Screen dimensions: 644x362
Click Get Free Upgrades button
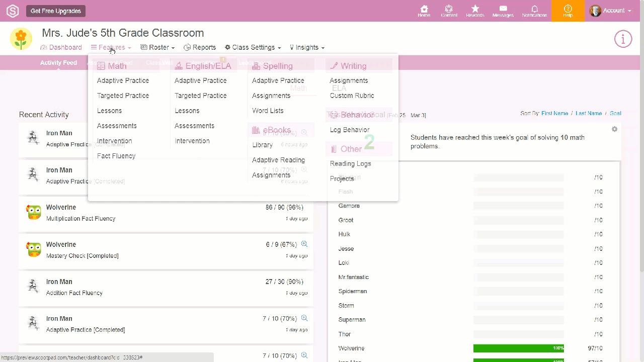[x=56, y=11]
